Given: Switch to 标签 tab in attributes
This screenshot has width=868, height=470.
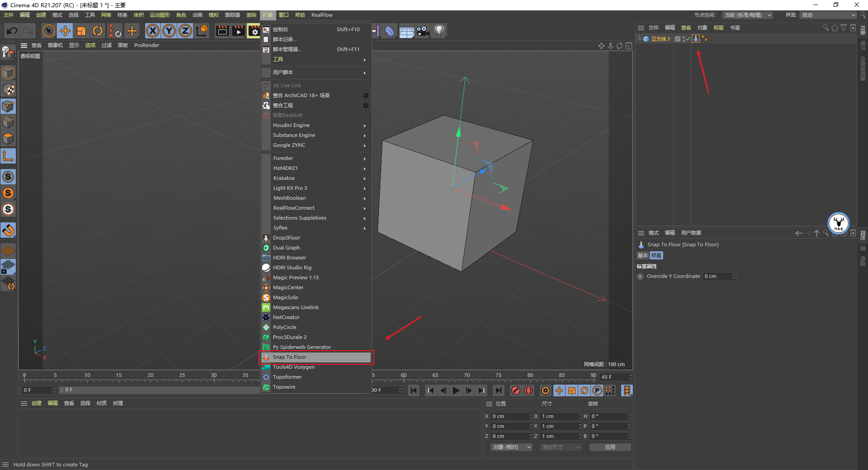Looking at the screenshot, I should pos(656,255).
